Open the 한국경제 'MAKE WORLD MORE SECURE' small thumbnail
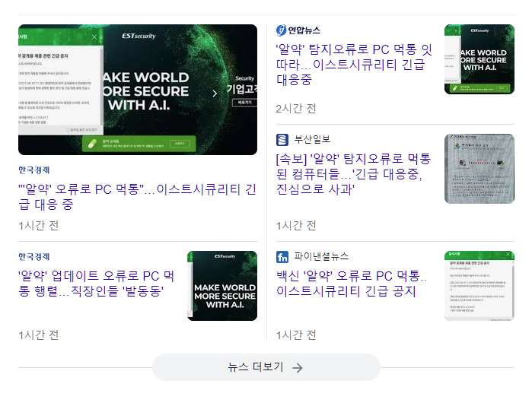The width and height of the screenshot is (532, 406). [222, 286]
